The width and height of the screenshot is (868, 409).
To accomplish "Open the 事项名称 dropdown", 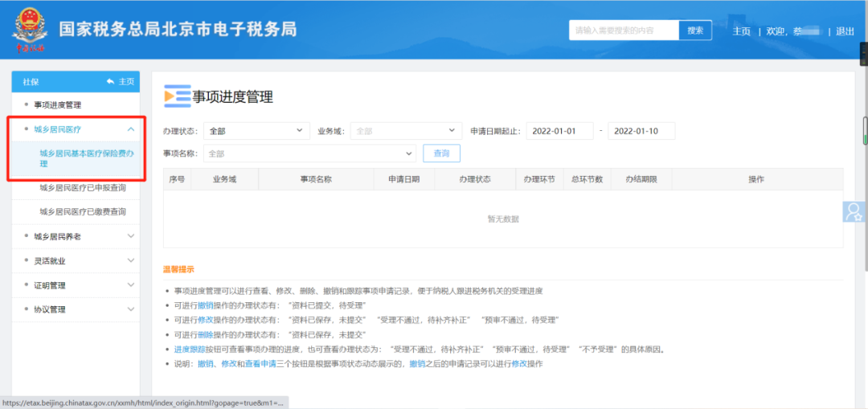I will [310, 153].
